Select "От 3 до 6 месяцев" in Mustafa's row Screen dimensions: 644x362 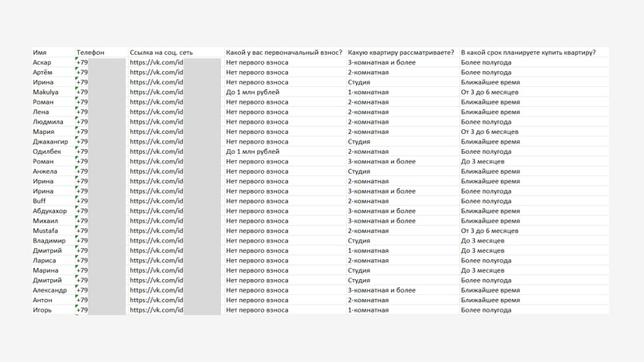point(489,231)
